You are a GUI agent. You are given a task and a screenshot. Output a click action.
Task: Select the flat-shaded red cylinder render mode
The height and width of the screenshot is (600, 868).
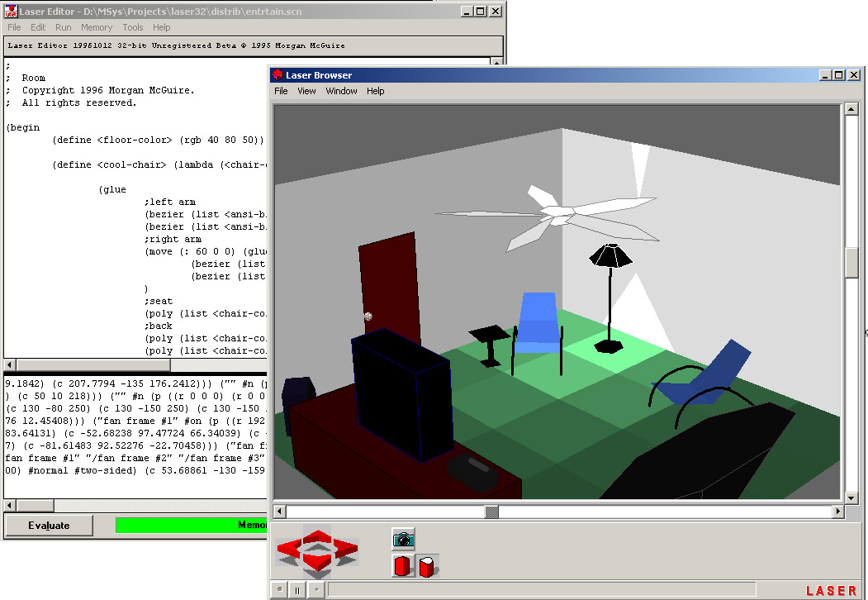point(403,566)
